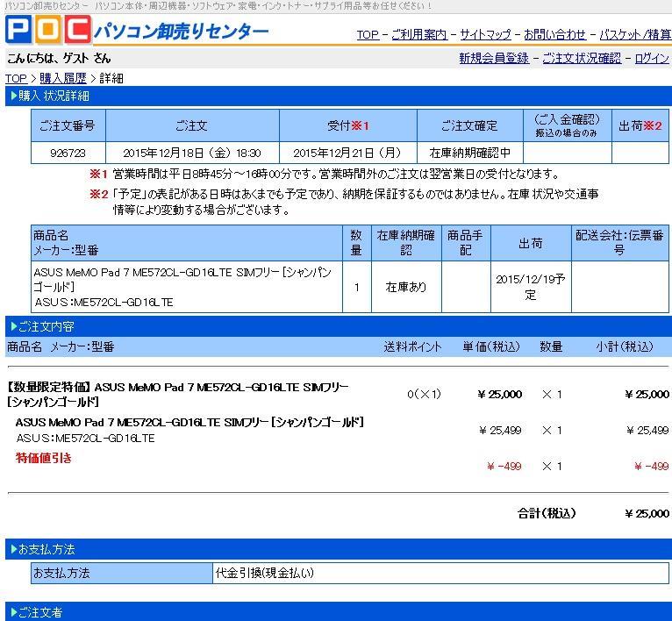Click the 特価値引き discount label

tap(44, 458)
